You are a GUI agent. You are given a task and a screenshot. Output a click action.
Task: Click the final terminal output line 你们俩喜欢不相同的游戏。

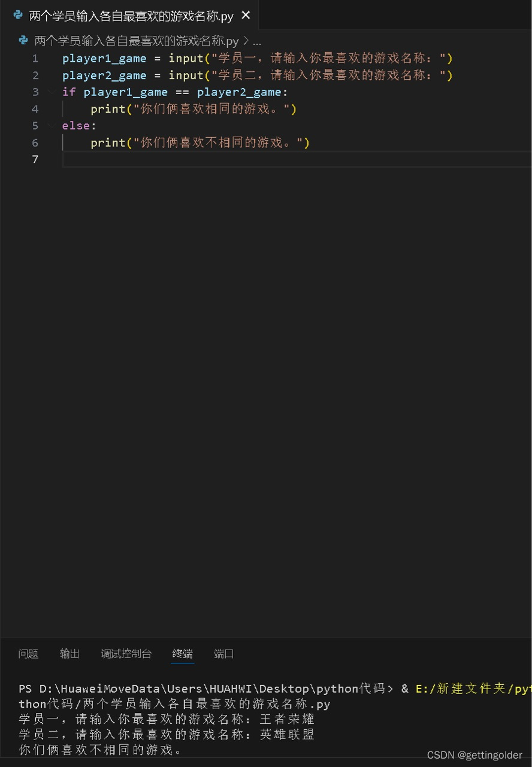point(101,750)
